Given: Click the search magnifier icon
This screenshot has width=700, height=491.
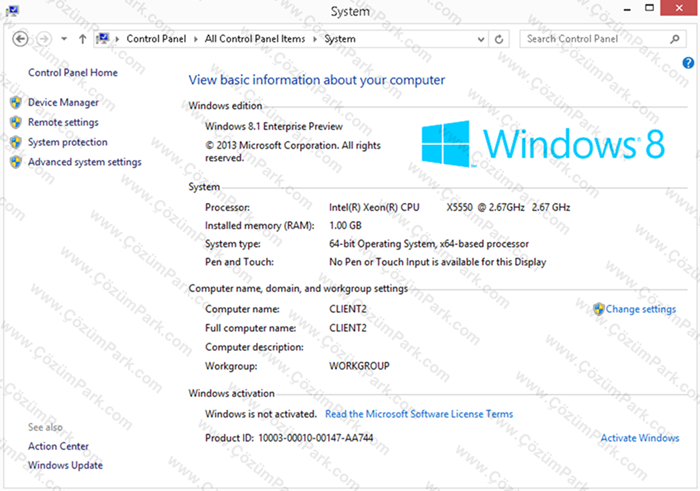Looking at the screenshot, I should [675, 39].
